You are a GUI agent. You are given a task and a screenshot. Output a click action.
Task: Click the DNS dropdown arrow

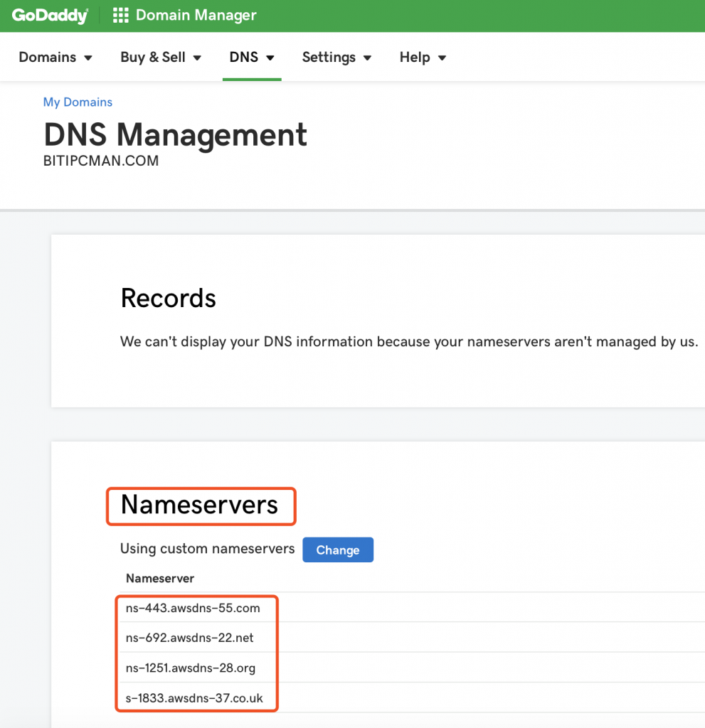pos(270,58)
